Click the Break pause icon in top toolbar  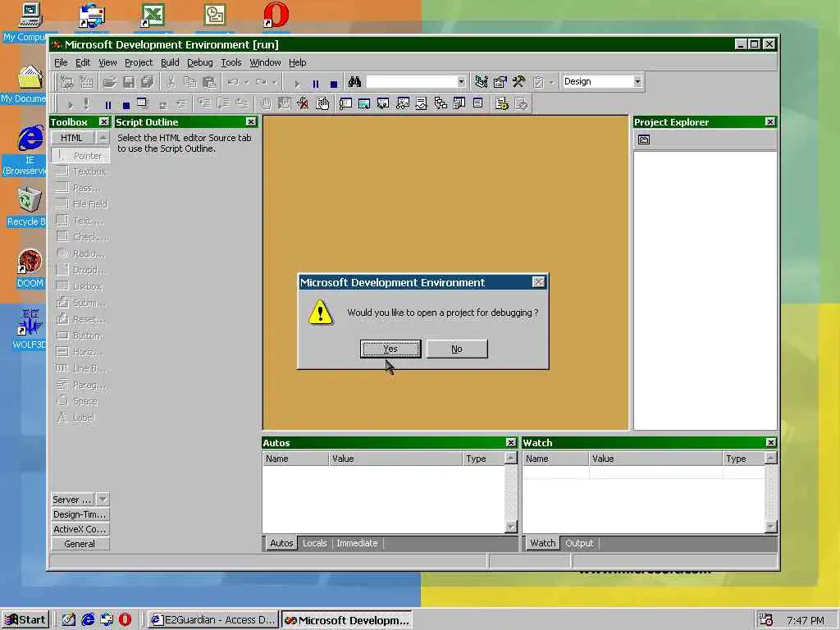click(x=316, y=84)
